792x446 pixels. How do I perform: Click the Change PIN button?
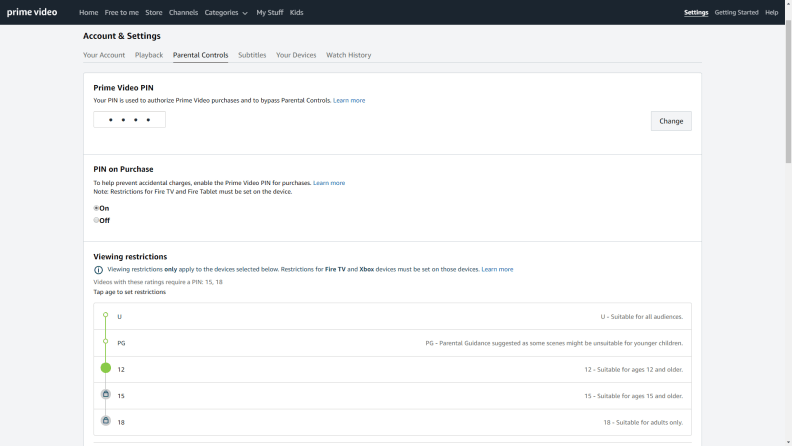pyautogui.click(x=671, y=121)
